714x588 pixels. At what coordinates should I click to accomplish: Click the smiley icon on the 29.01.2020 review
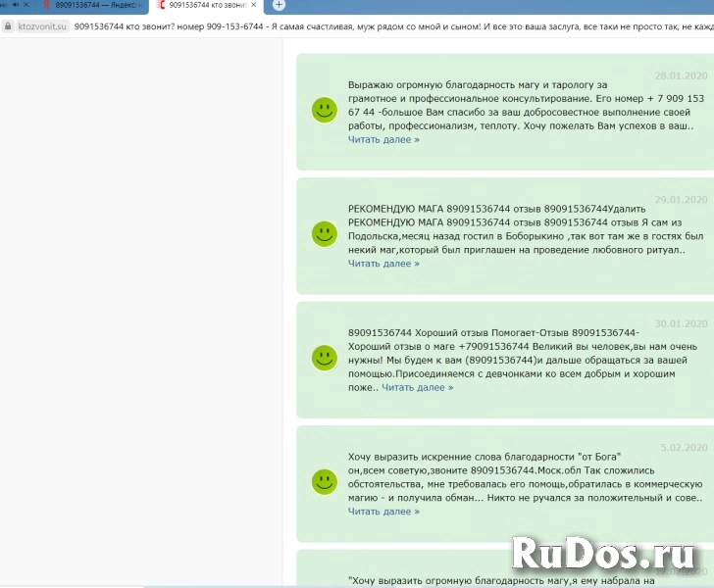click(324, 233)
